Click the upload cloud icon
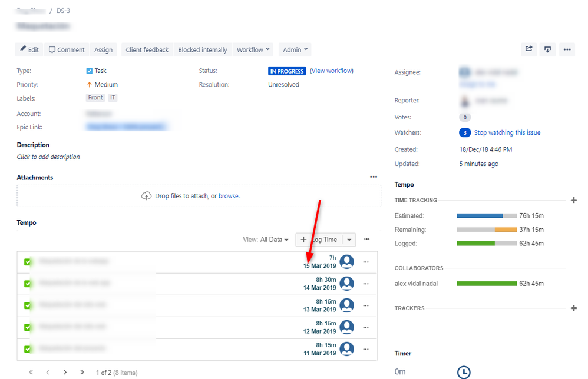Image resolution: width=588 pixels, height=379 pixels. click(x=146, y=196)
